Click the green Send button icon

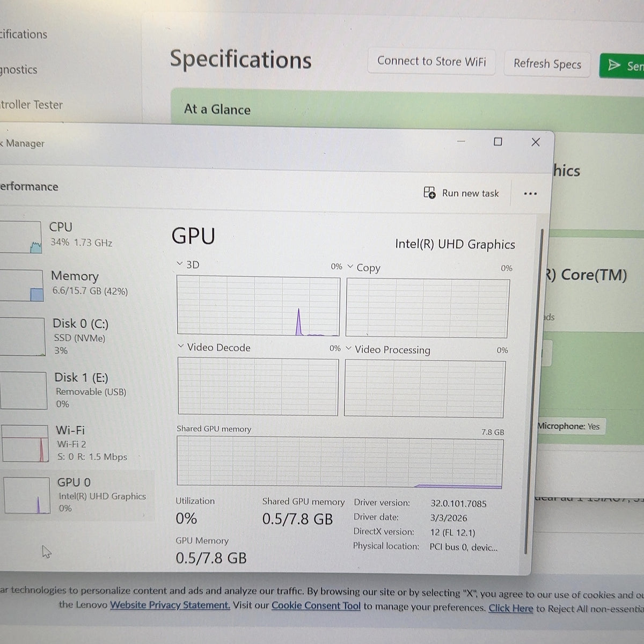coord(614,65)
